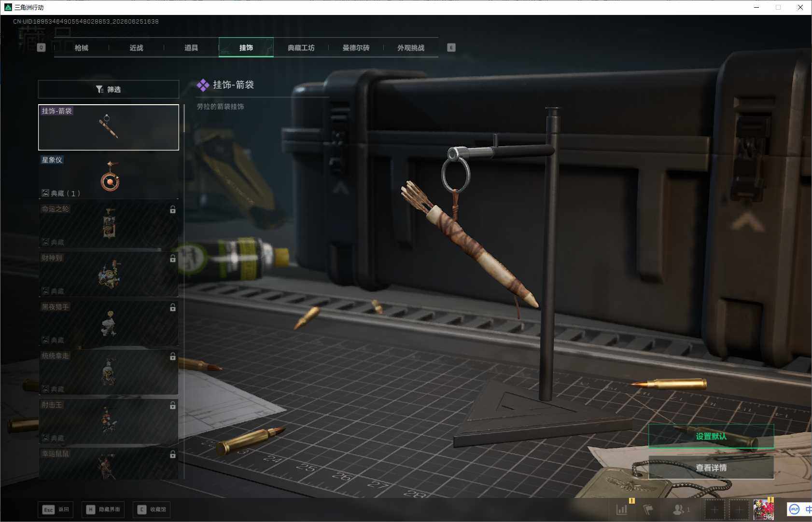Select the locked 命运之轮 charm
The width and height of the screenshot is (812, 522).
click(109, 225)
